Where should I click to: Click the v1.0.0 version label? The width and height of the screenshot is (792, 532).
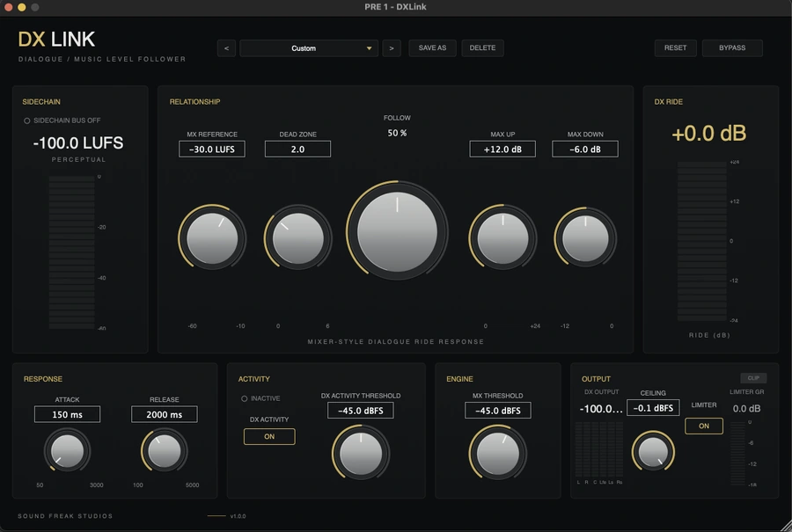238,516
